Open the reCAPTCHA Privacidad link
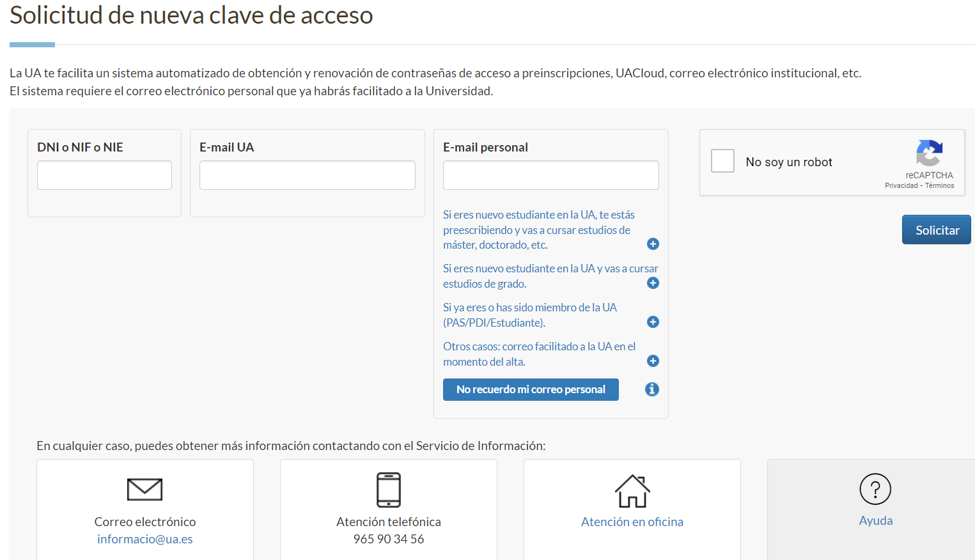The width and height of the screenshot is (975, 560). [x=901, y=185]
